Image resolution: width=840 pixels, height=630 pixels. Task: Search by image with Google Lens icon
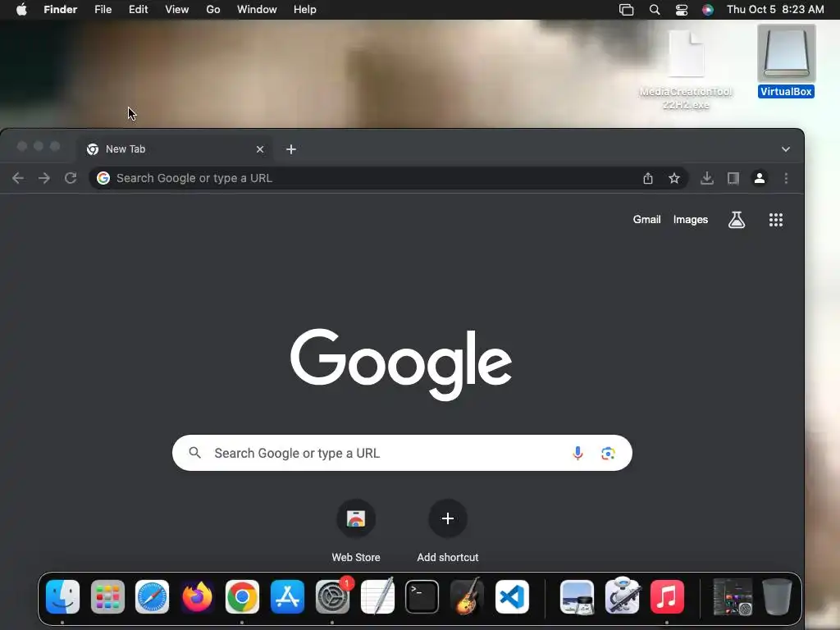[x=608, y=453]
